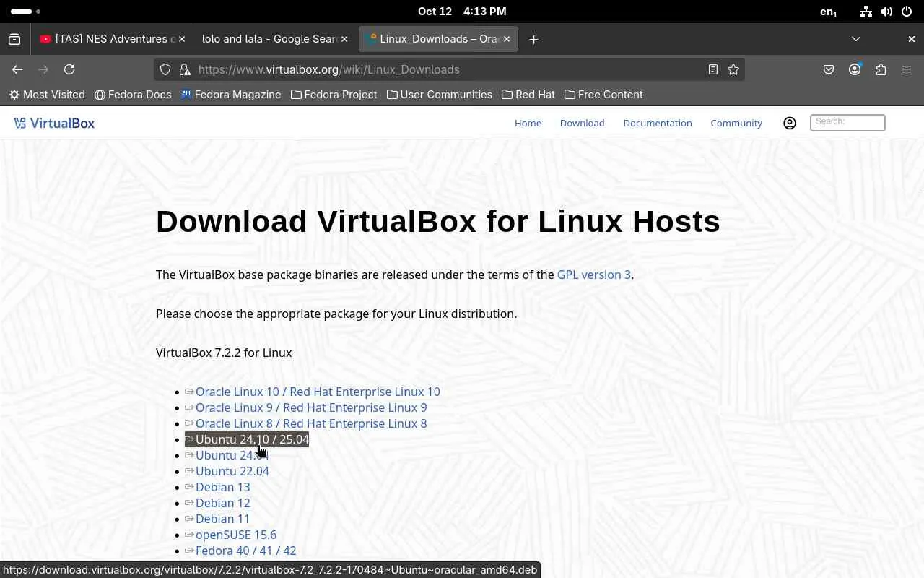
Task: Click the VirtualBox logo
Action: [x=54, y=123]
